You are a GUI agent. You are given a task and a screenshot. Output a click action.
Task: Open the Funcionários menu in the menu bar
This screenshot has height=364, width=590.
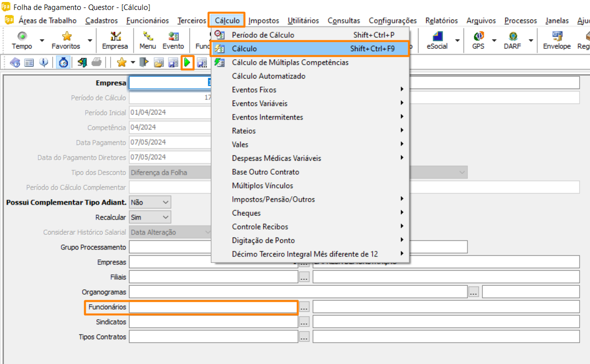pyautogui.click(x=147, y=20)
